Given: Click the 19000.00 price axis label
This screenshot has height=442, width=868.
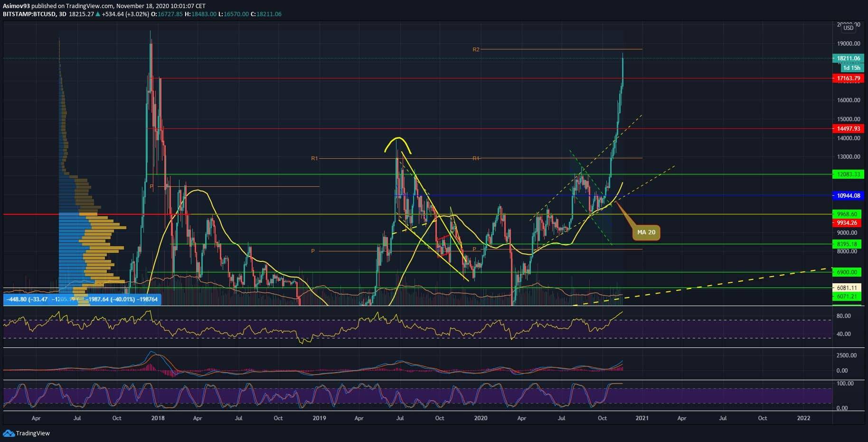Looking at the screenshot, I should (x=848, y=43).
